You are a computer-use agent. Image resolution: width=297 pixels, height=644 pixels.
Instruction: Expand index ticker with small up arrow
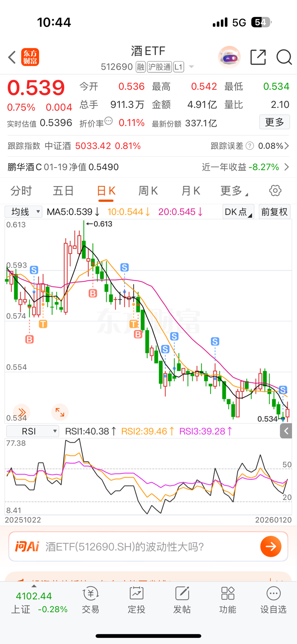[x=34, y=586]
